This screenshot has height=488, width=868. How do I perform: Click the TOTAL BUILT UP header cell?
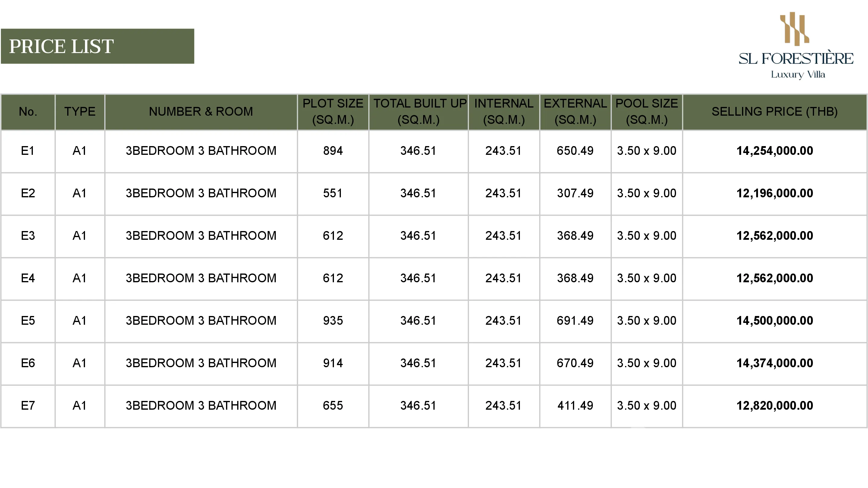(x=419, y=111)
